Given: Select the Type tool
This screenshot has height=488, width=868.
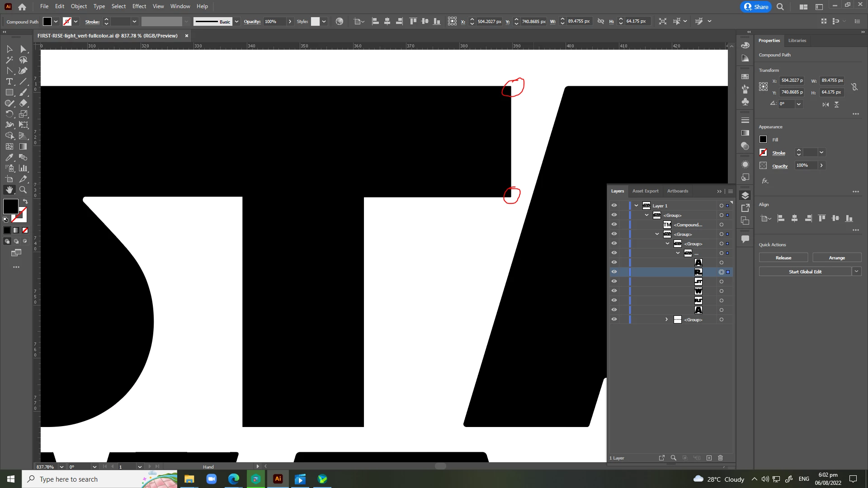Looking at the screenshot, I should click(x=9, y=82).
